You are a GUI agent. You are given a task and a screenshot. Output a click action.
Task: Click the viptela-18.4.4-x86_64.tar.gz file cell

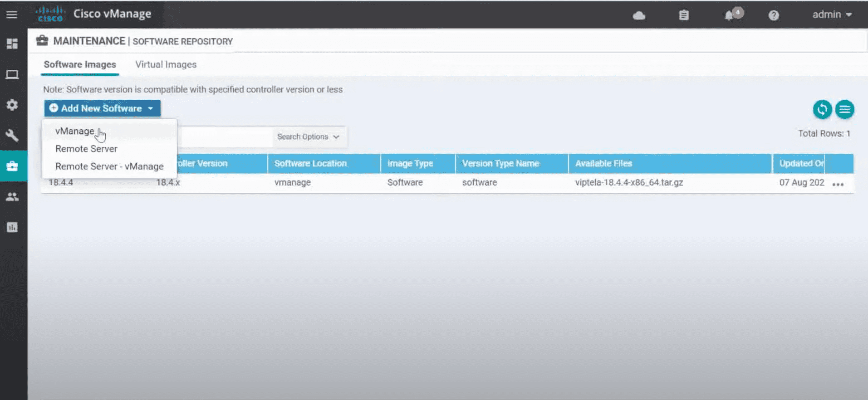pyautogui.click(x=629, y=182)
